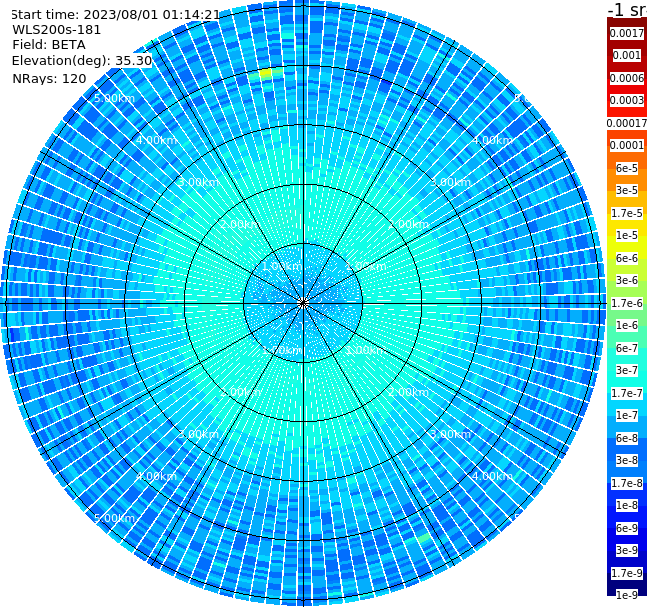The height and width of the screenshot is (607, 647).
Task: Click the 1.7e-9 color scale label
Action: (627, 573)
